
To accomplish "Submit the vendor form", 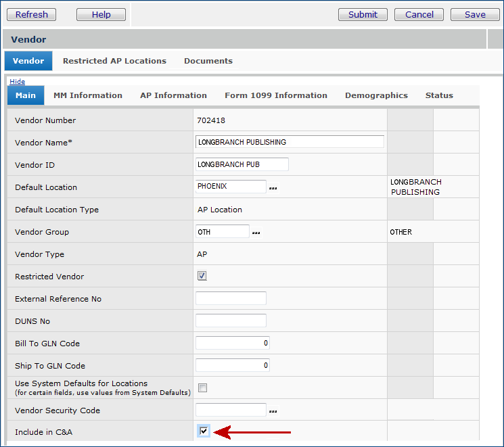I will coord(363,14).
